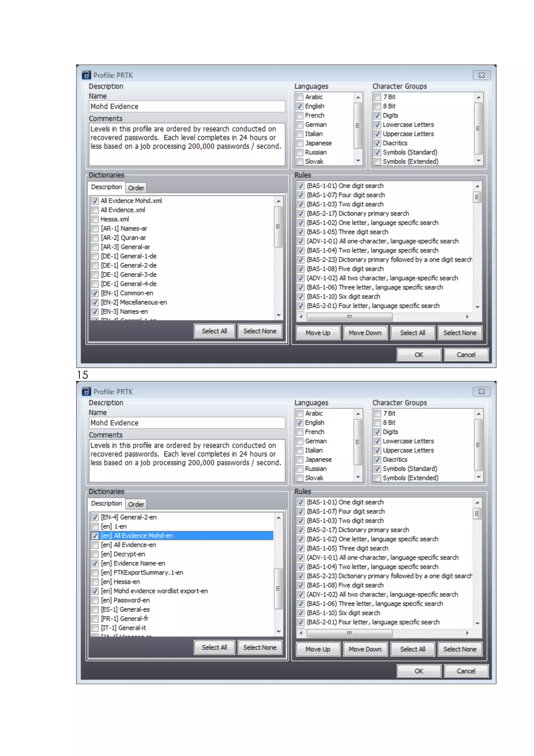Uncheck [en] Mohd evidence wordlist export-en
The width and height of the screenshot is (534, 756).
tap(95, 591)
